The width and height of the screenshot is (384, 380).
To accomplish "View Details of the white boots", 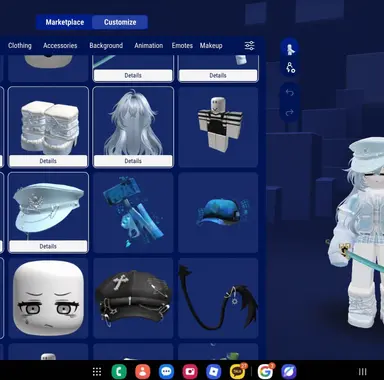I will click(48, 161).
